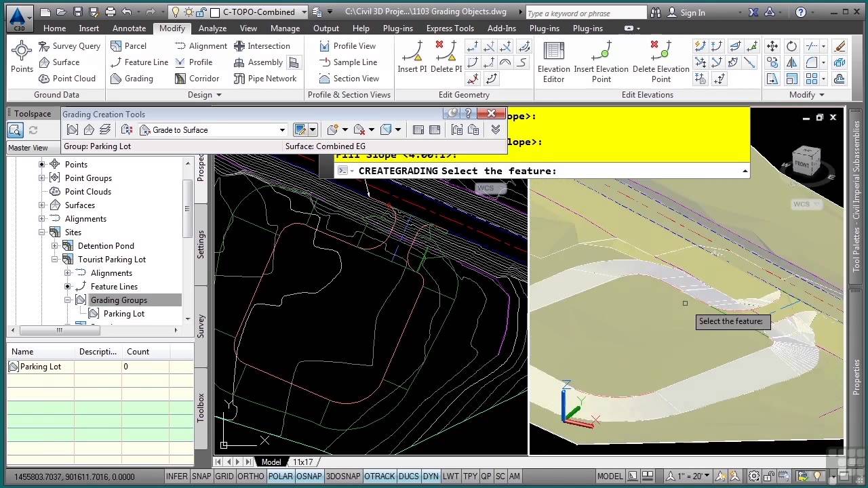Open the Pipe Network tool
The width and height of the screenshot is (868, 488).
(265, 79)
